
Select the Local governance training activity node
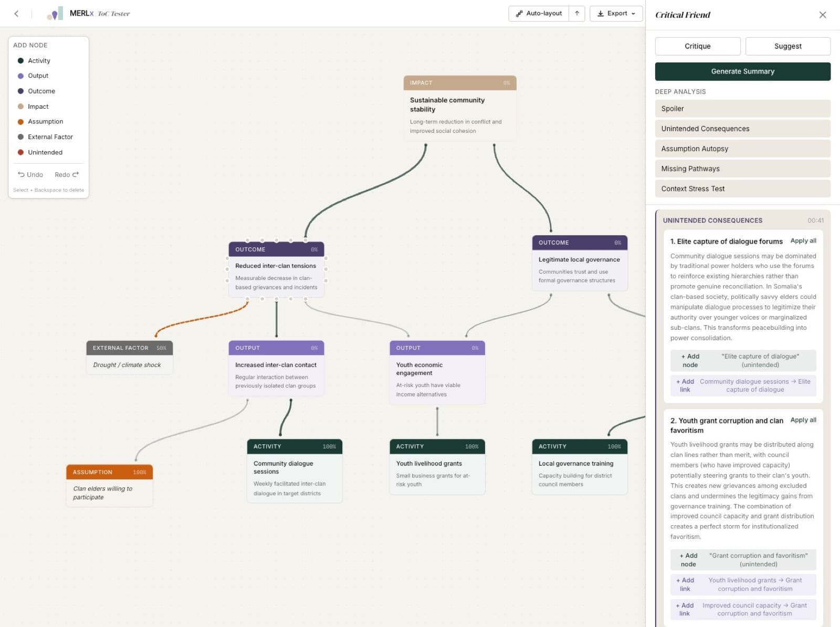pyautogui.click(x=580, y=467)
